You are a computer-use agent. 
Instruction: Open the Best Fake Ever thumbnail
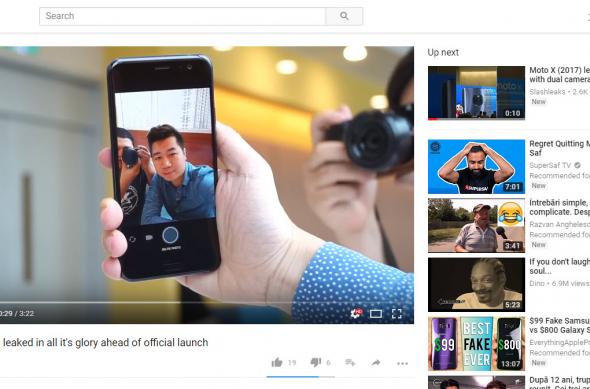point(476,343)
